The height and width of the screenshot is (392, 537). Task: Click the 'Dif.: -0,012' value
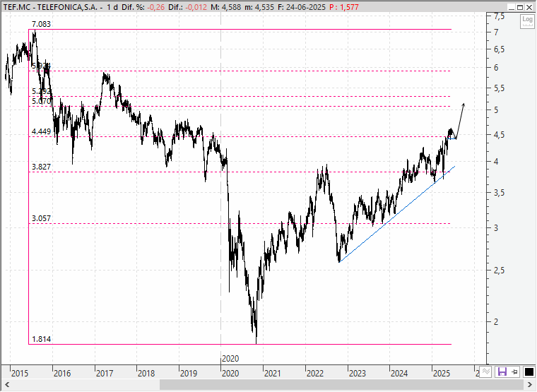tap(188, 7)
